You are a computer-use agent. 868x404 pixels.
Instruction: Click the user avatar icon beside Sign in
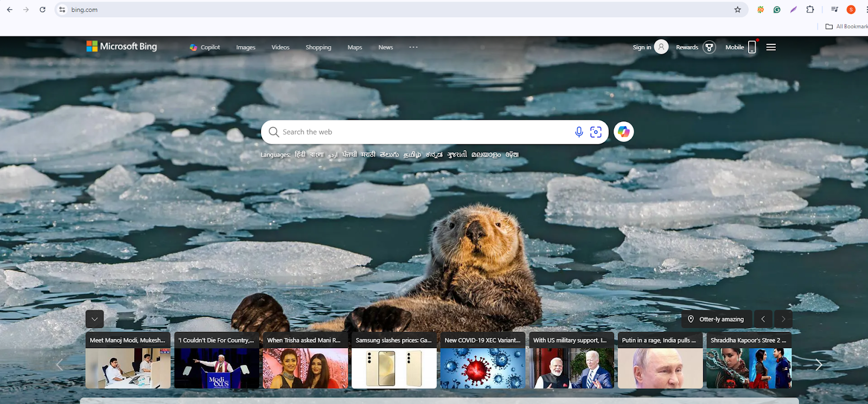click(661, 47)
